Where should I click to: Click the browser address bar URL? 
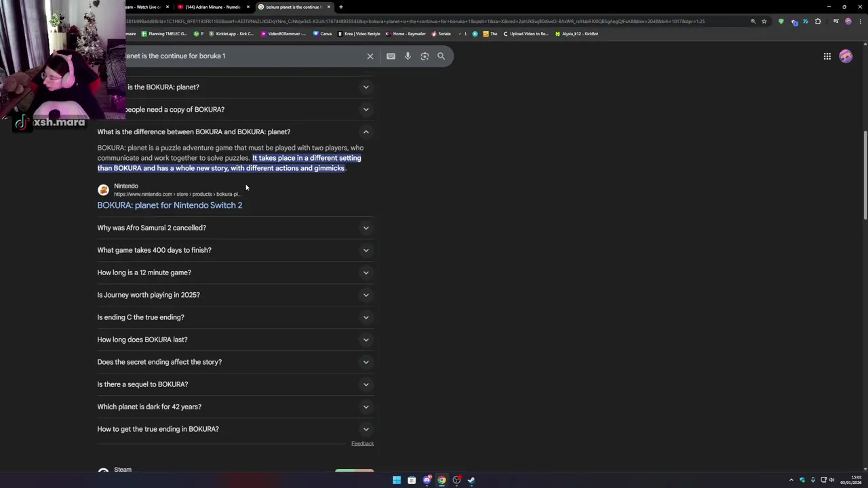(434, 21)
